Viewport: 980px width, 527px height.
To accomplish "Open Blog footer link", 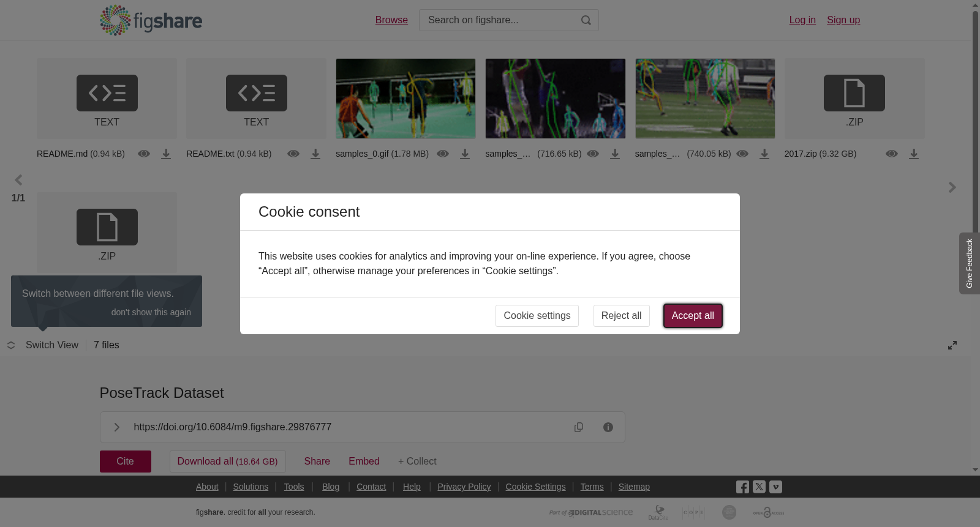I will coord(331,487).
